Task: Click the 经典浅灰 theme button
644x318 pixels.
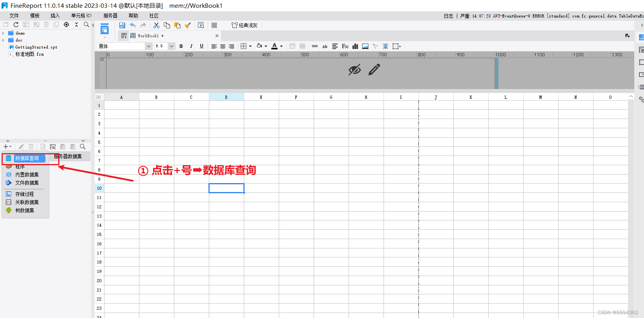Action: pyautogui.click(x=245, y=25)
